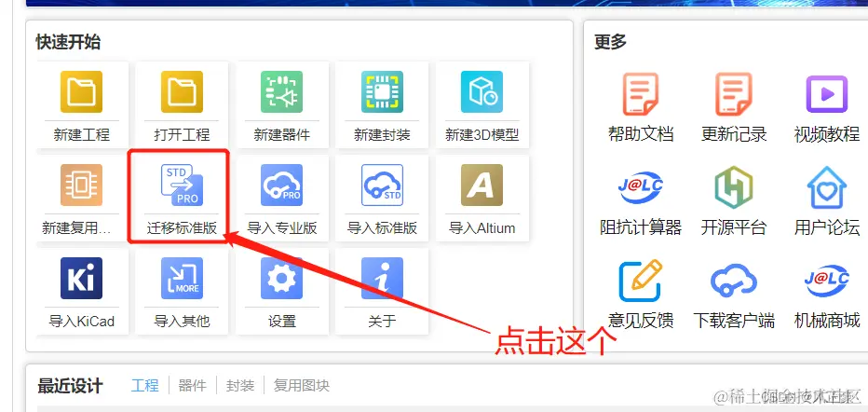Open the 设置 settings gear tile
This screenshot has height=412, width=868.
[x=282, y=291]
